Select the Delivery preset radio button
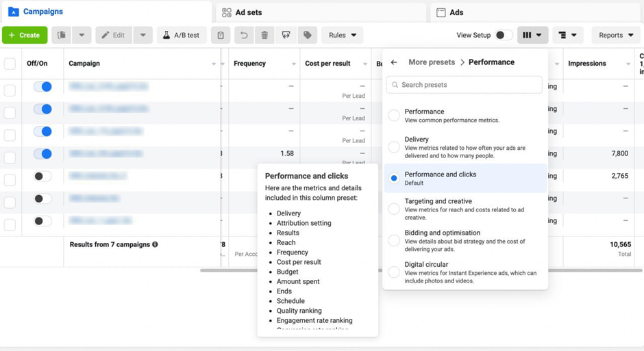 pos(394,146)
